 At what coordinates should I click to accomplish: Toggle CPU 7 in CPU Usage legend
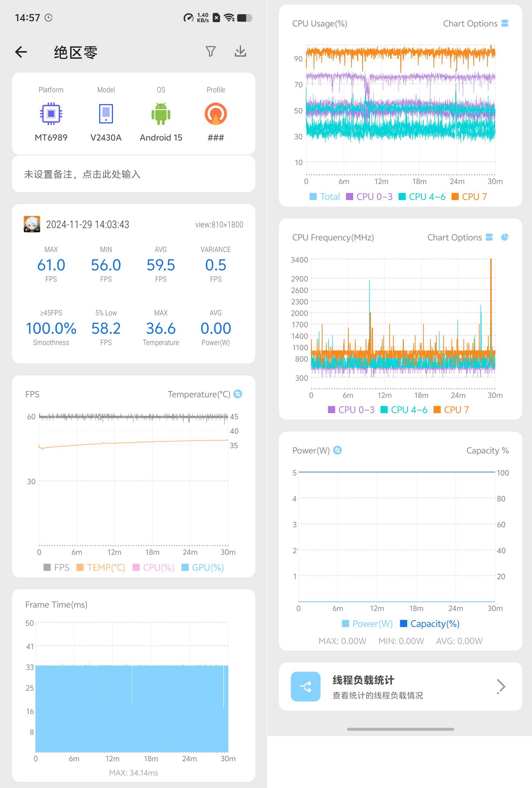[x=469, y=197]
